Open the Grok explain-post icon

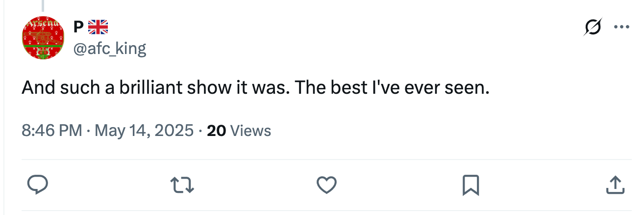[x=592, y=28]
